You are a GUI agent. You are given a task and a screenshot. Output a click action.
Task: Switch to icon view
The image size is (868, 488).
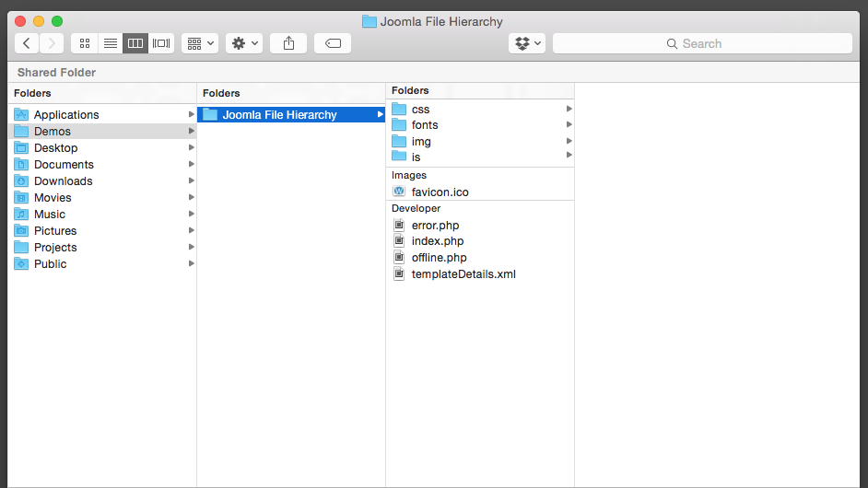(x=85, y=43)
